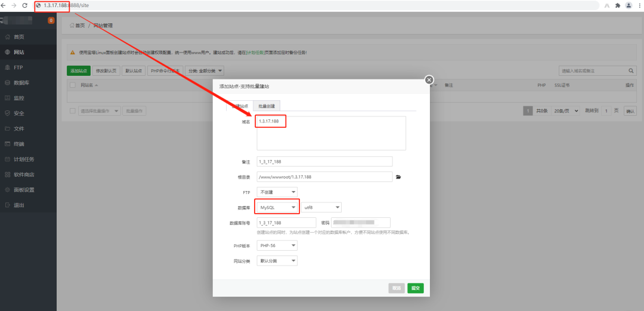Click the page 1 pagination button

tap(528, 111)
